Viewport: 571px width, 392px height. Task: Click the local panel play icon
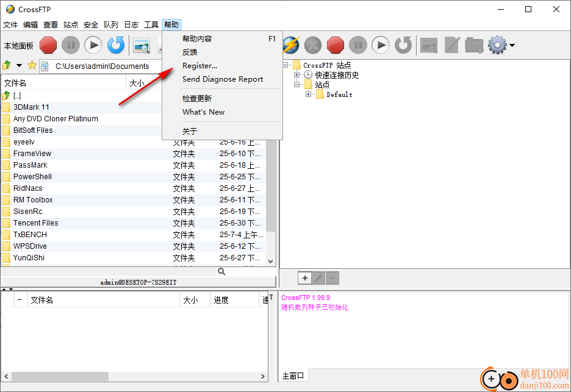93,45
